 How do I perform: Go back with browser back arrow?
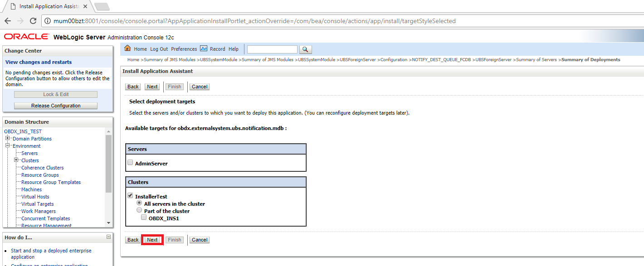tap(8, 21)
